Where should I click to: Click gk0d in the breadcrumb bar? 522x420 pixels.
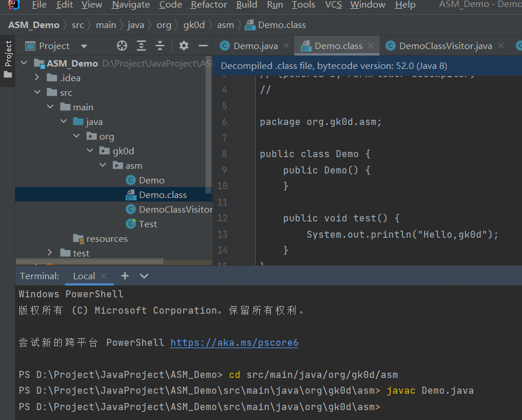pyautogui.click(x=194, y=25)
